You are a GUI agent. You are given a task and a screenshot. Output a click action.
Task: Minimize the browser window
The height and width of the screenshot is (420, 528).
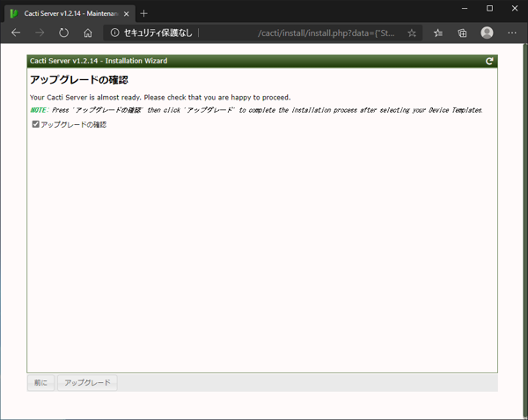pyautogui.click(x=465, y=9)
